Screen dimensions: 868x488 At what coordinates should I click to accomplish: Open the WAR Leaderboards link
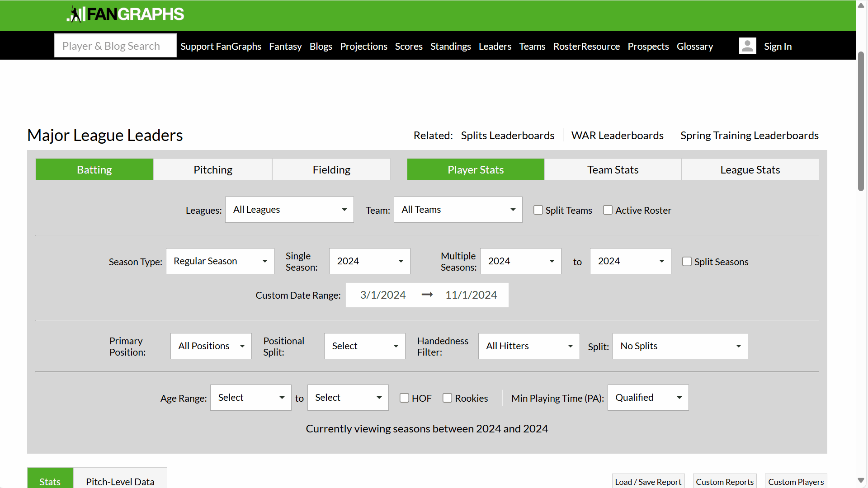click(x=617, y=136)
